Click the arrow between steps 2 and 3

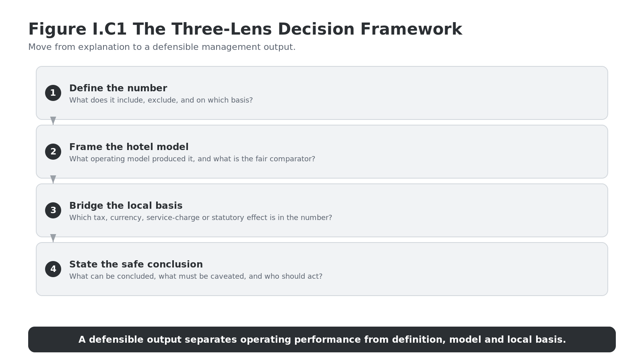(x=53, y=179)
